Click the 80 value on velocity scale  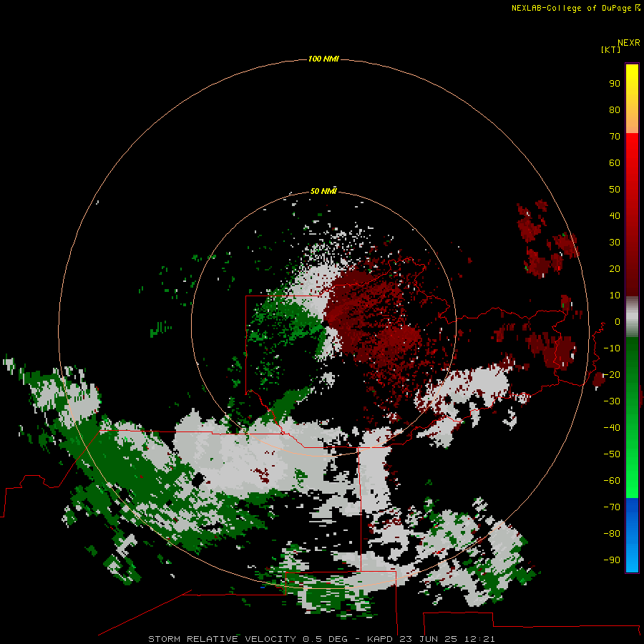pyautogui.click(x=615, y=110)
